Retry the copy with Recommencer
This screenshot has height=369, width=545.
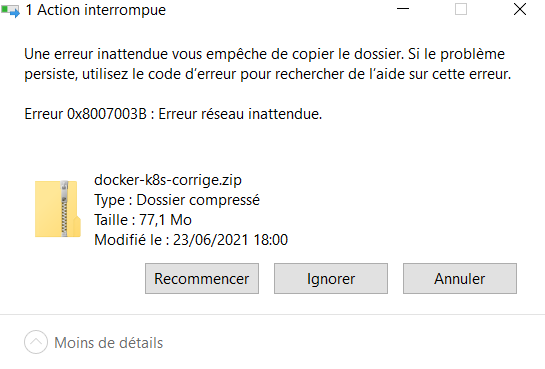coord(202,279)
